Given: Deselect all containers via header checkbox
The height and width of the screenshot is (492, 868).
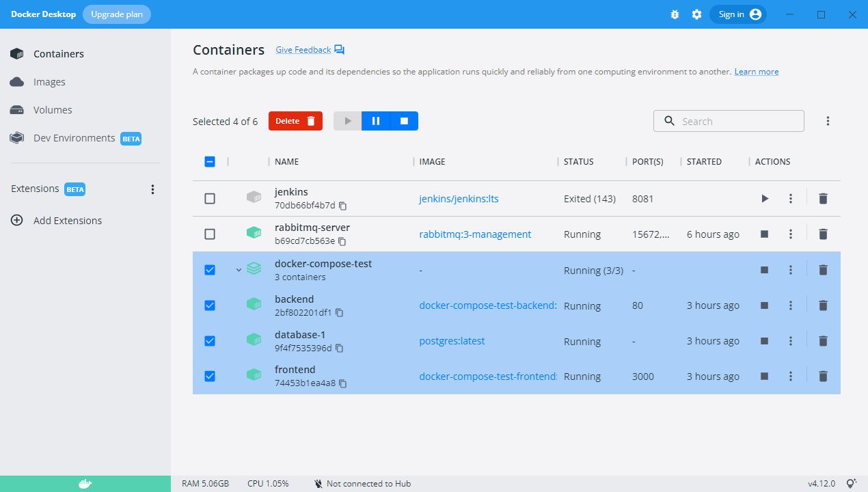Looking at the screenshot, I should [210, 161].
